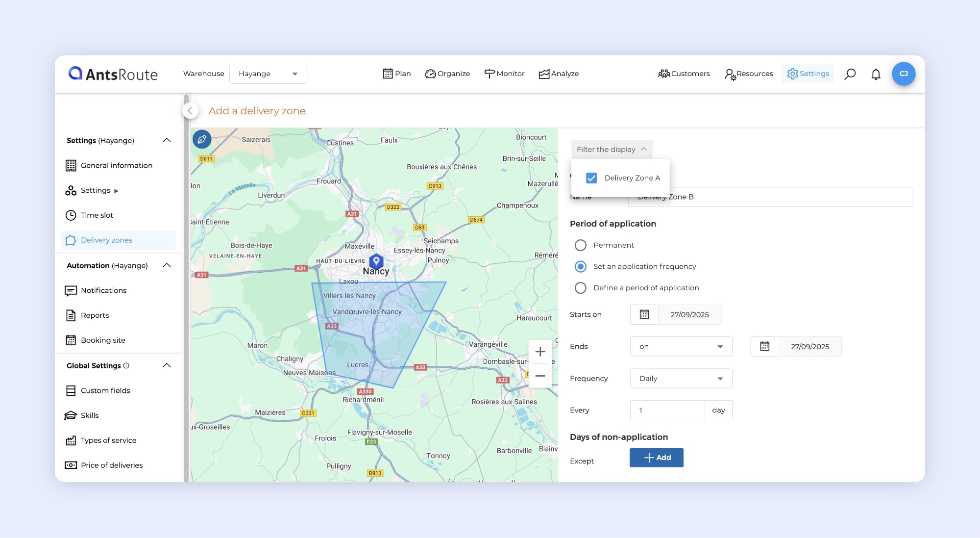The width and height of the screenshot is (980, 538).
Task: Click the map zoom in plus button
Action: point(540,352)
